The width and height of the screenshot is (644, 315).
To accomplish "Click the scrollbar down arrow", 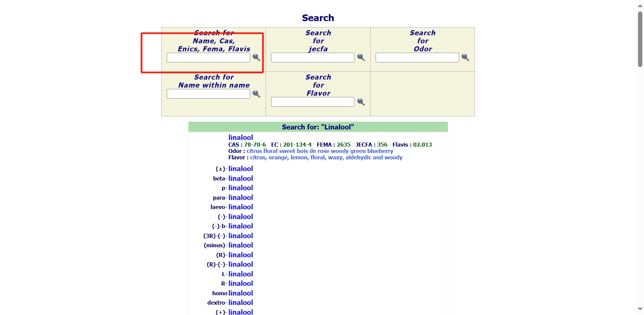I will pyautogui.click(x=640, y=309).
